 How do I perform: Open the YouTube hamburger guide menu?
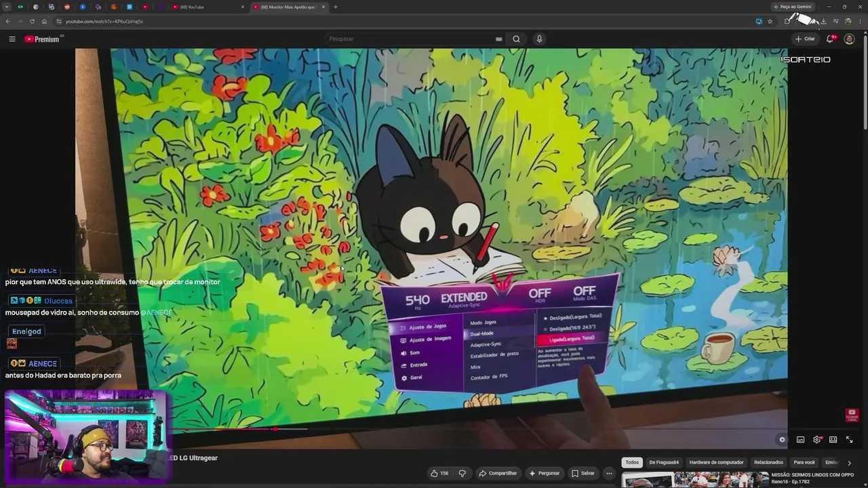pos(12,39)
